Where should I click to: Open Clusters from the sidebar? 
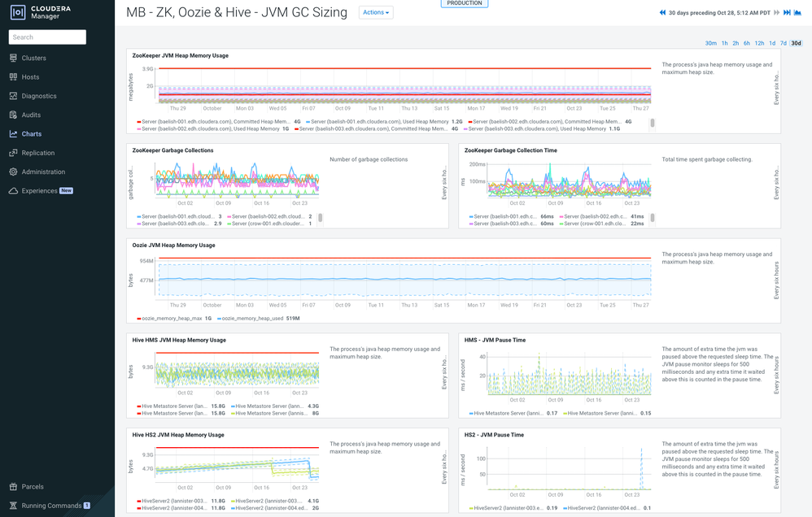(x=33, y=58)
